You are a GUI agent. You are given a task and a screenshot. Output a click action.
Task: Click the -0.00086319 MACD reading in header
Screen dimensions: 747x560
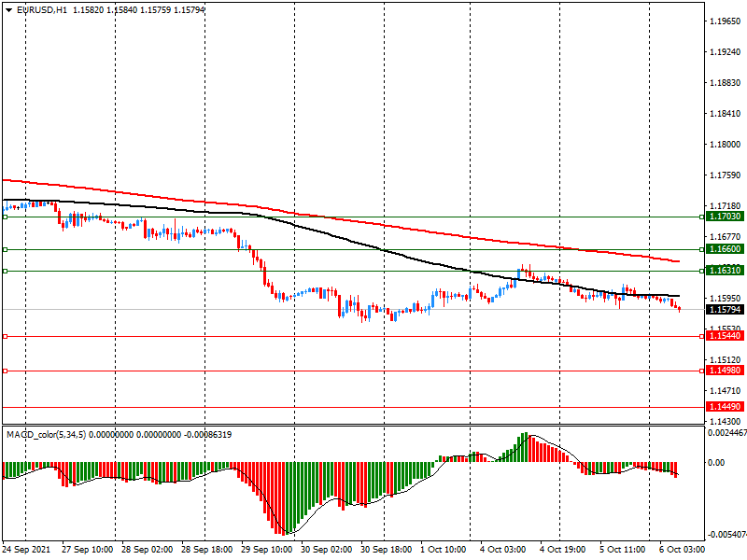207,435
